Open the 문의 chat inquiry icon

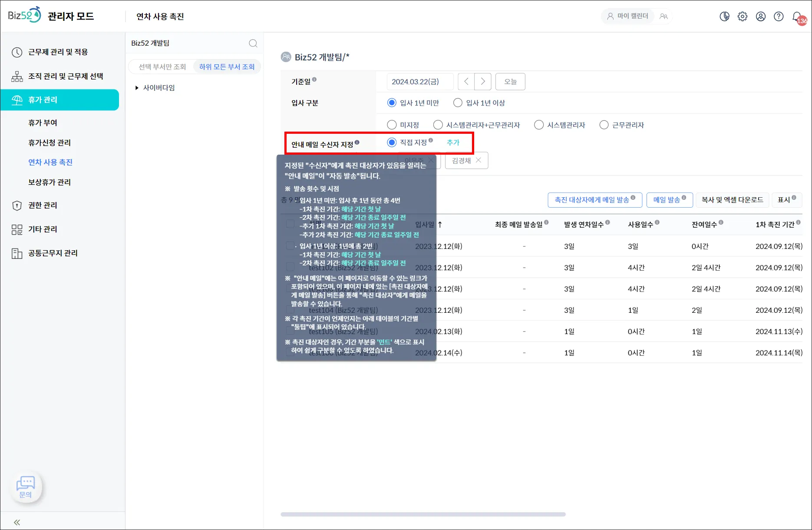point(26,487)
